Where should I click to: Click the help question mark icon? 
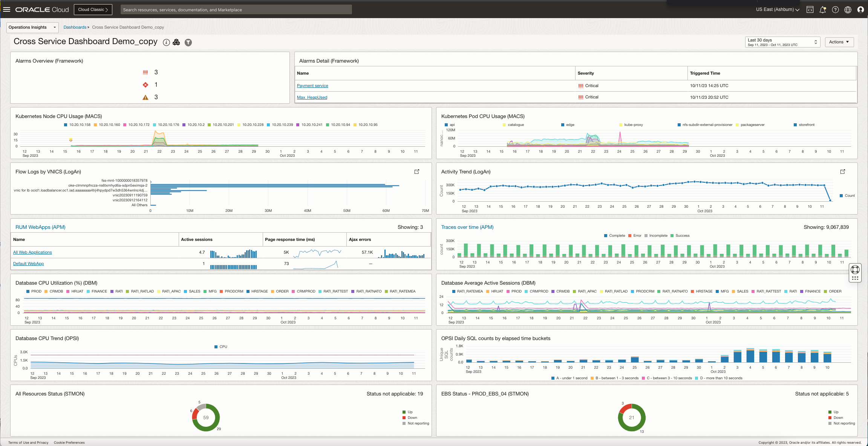point(835,10)
